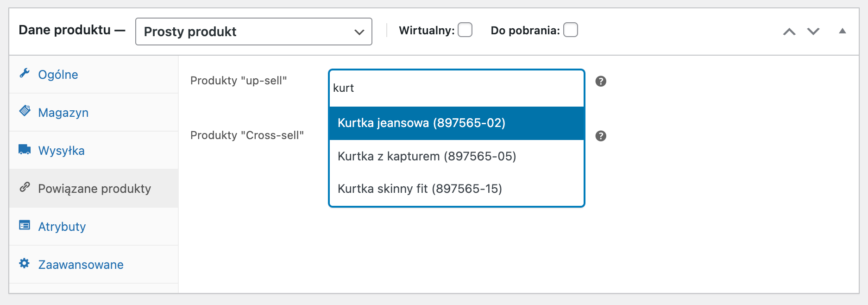The width and height of the screenshot is (868, 305).
Task: Open the Wysyłka tab
Action: [94, 150]
